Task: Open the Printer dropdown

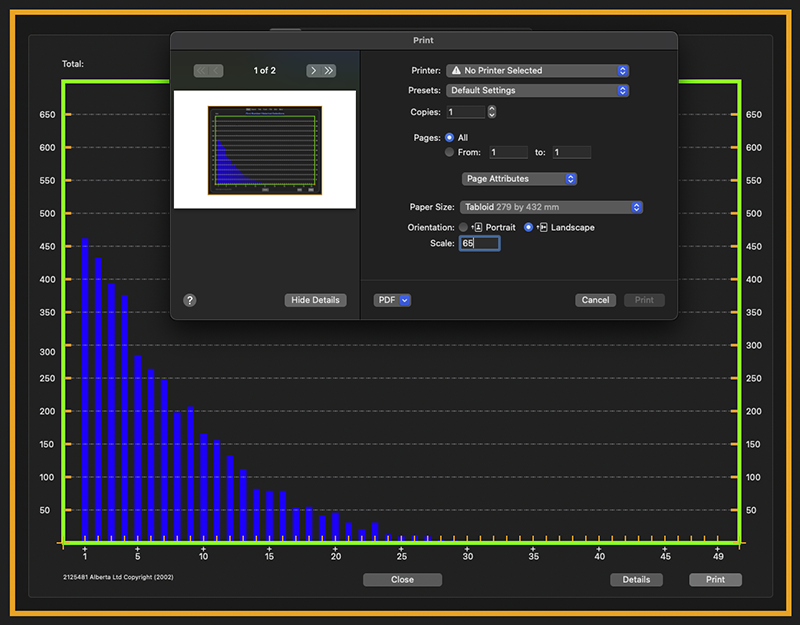Action: [x=537, y=70]
